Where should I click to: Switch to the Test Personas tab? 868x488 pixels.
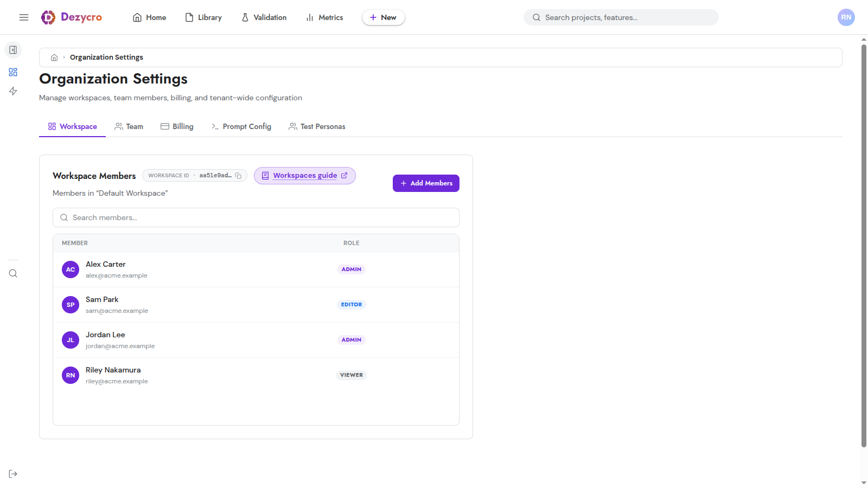(x=317, y=126)
